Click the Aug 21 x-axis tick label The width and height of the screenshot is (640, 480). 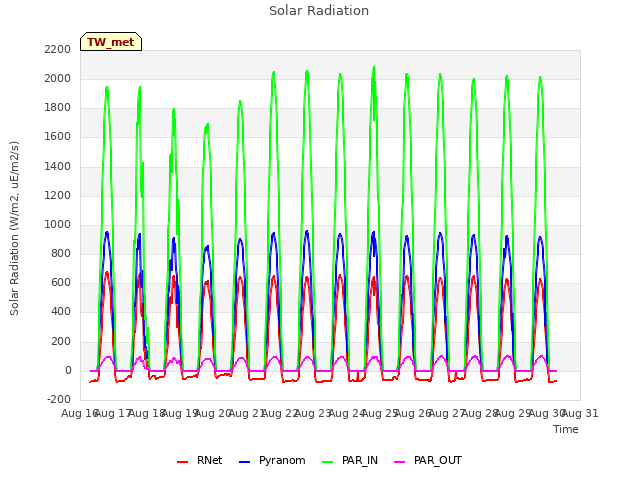pyautogui.click(x=247, y=413)
